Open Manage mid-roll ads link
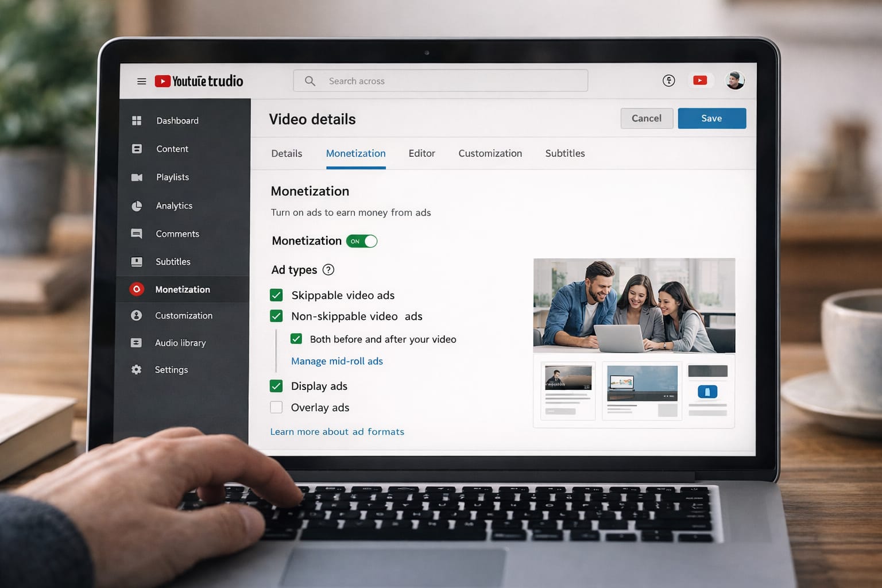This screenshot has height=588, width=882. 336,361
